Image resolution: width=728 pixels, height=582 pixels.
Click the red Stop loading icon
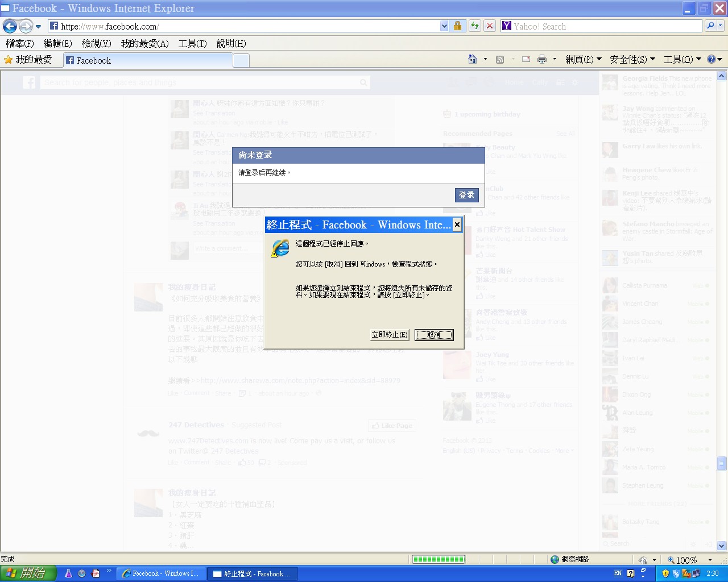(489, 26)
